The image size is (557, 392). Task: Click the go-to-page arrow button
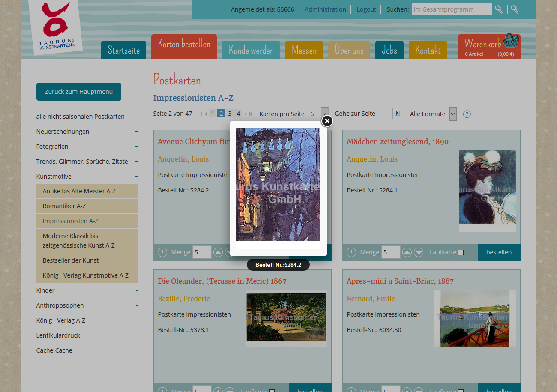[x=397, y=113]
